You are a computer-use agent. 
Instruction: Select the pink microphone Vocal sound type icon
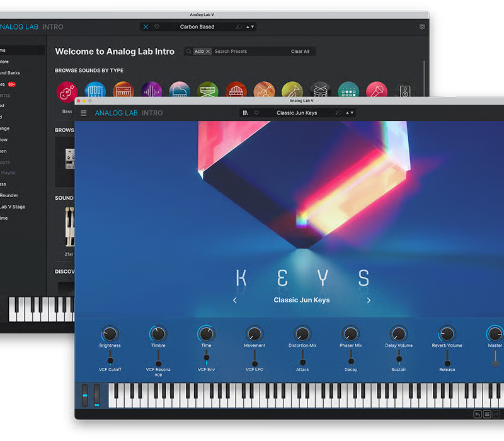coord(377,89)
